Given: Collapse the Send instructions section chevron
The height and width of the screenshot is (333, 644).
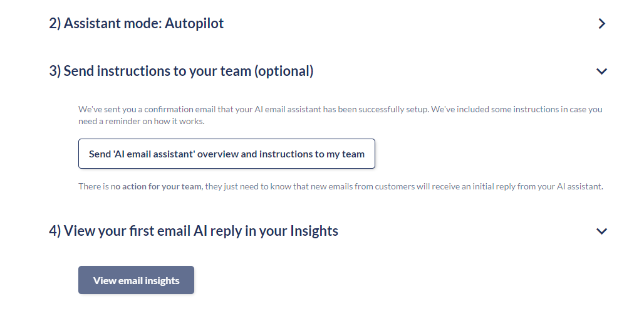Looking at the screenshot, I should click(601, 71).
